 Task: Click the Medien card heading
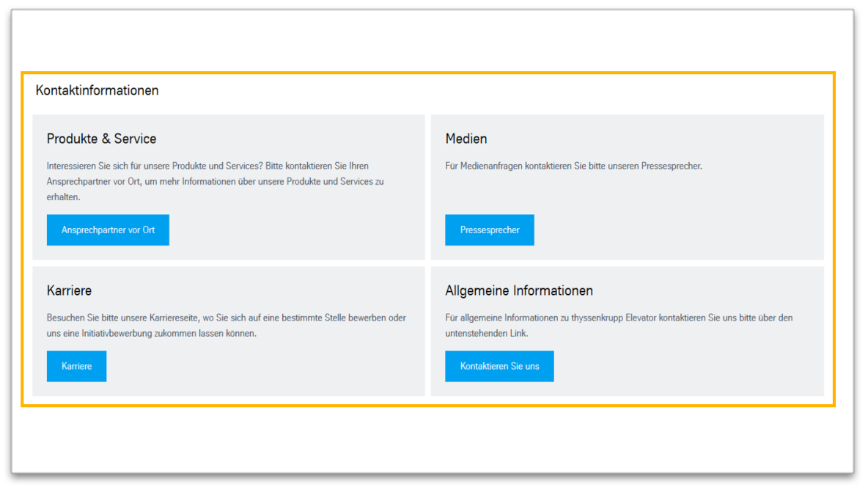(x=466, y=139)
